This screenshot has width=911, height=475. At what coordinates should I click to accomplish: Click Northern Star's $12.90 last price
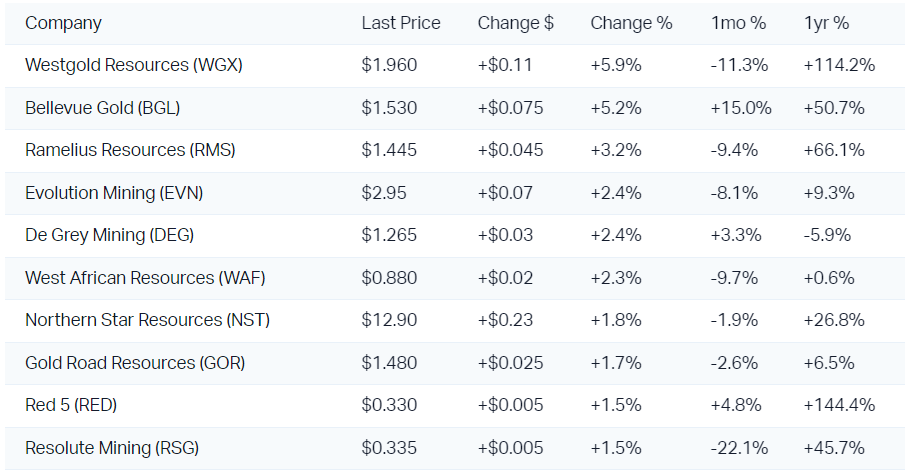tap(389, 320)
